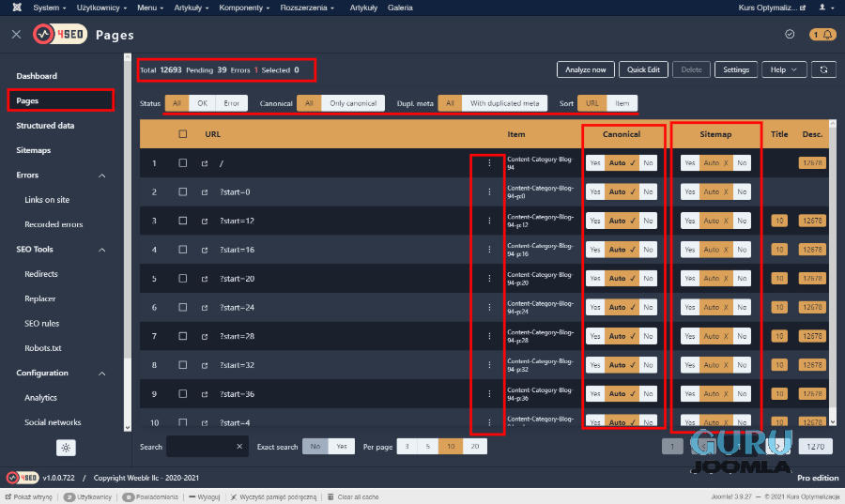Viewport: 845px width, 504px height.
Task: Open Structured data in the sidebar
Action: [x=45, y=126]
